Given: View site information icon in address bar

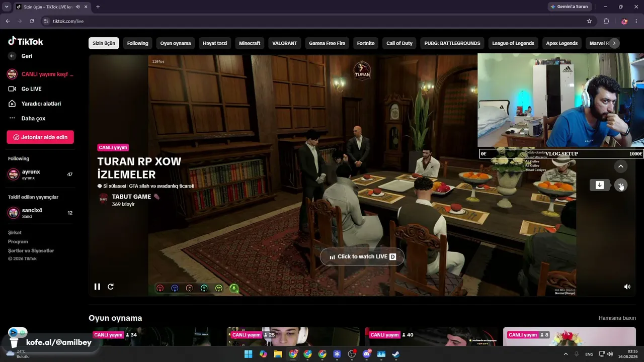Looking at the screenshot, I should (46, 21).
